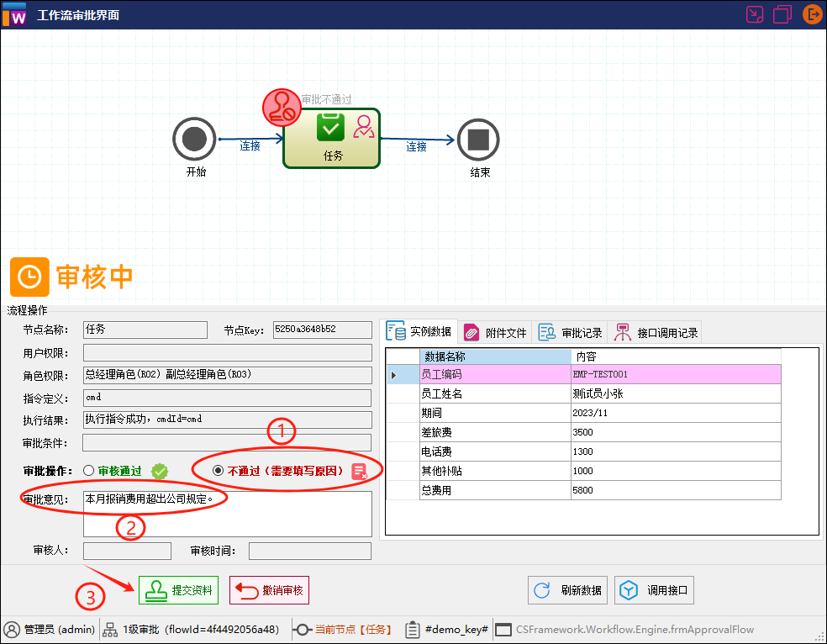Click the 审批意见 comment text area
Screen dimensions: 827x644
click(x=227, y=514)
